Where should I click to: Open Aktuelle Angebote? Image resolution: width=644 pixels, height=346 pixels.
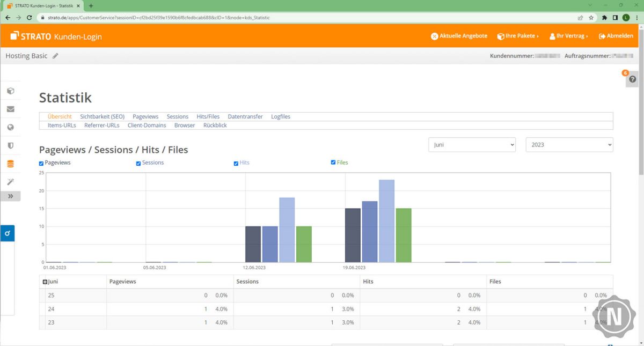[459, 36]
